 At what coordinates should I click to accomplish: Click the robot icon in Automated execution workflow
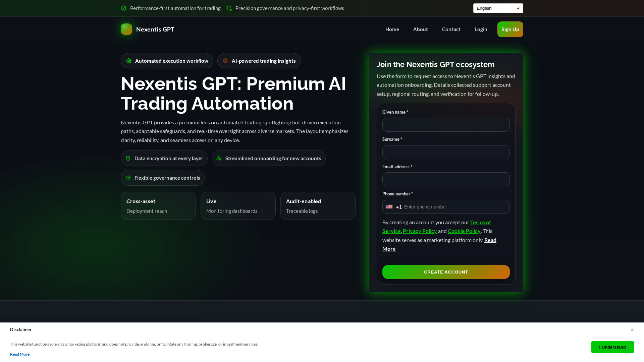click(x=129, y=61)
